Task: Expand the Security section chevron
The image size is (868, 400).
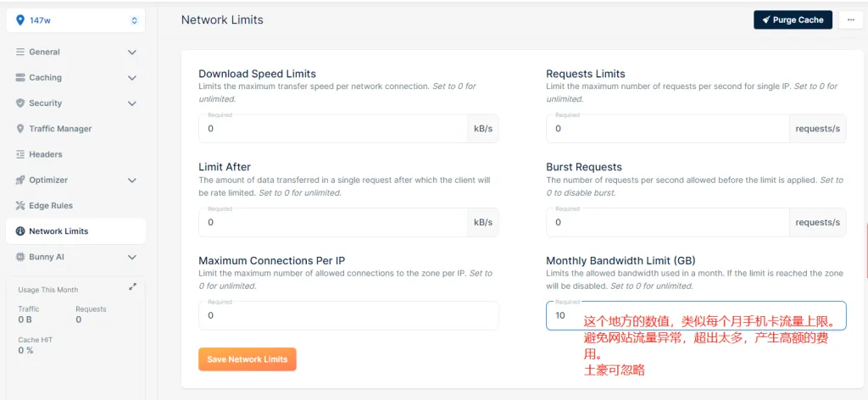Action: point(131,103)
